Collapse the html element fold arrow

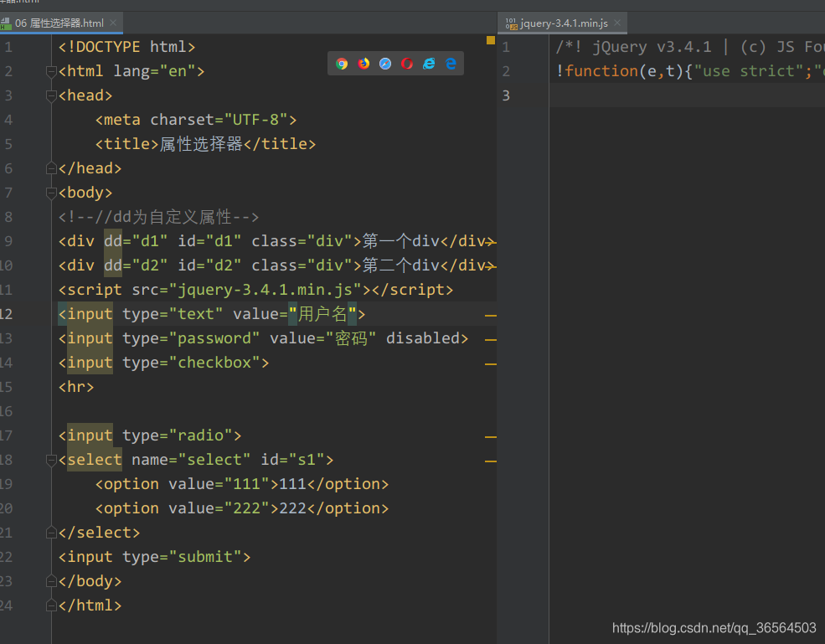click(50, 72)
